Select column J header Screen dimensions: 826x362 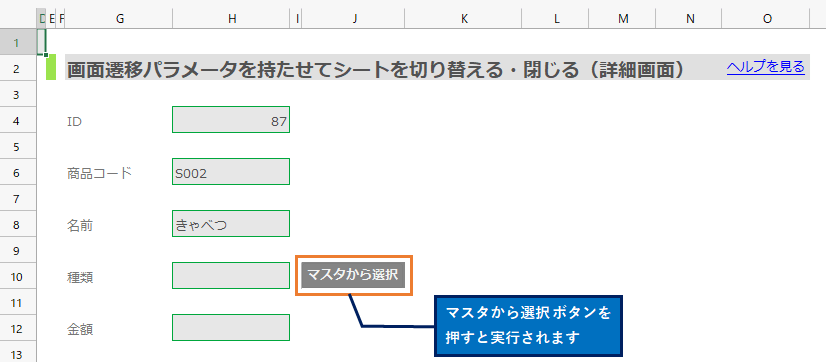(x=354, y=18)
